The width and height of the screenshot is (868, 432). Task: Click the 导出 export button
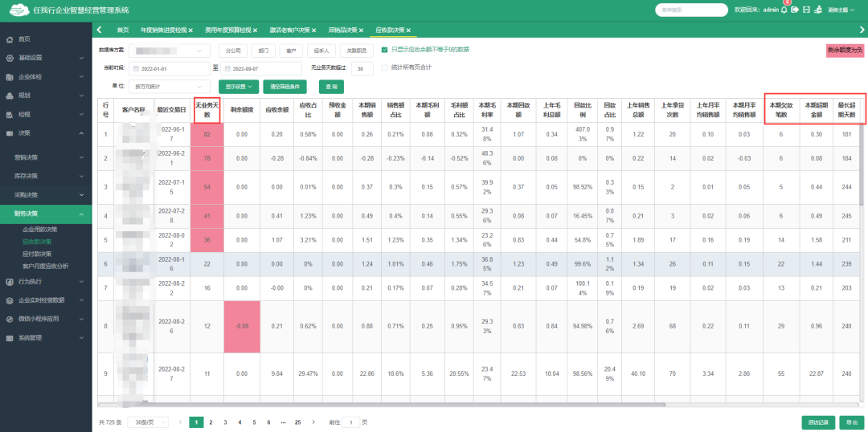[847, 422]
